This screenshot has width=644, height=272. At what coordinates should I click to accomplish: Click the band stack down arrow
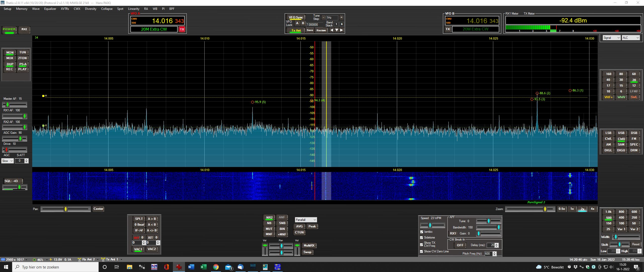337,30
